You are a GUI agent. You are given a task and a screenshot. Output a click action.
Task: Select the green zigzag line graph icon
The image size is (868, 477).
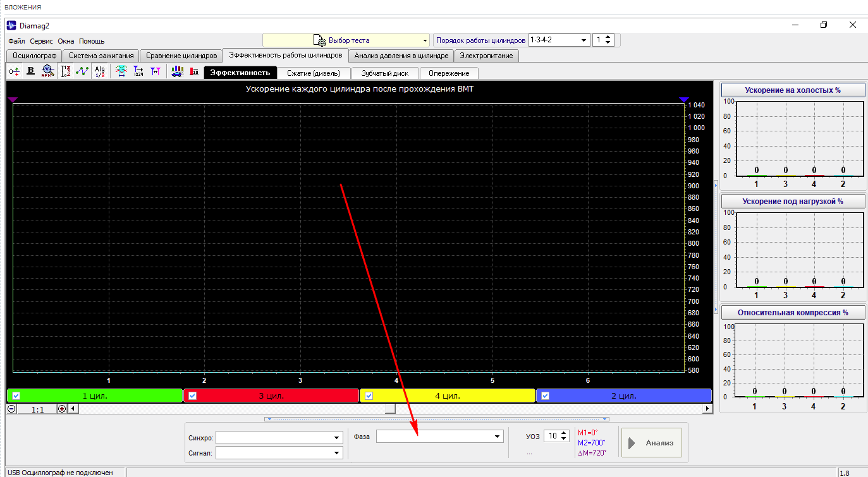82,71
